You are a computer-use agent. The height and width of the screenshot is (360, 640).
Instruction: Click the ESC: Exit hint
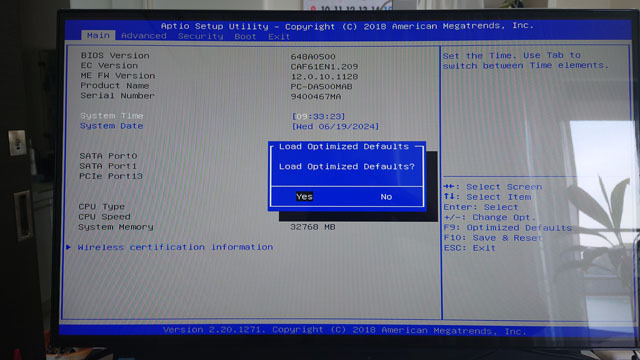[470, 248]
